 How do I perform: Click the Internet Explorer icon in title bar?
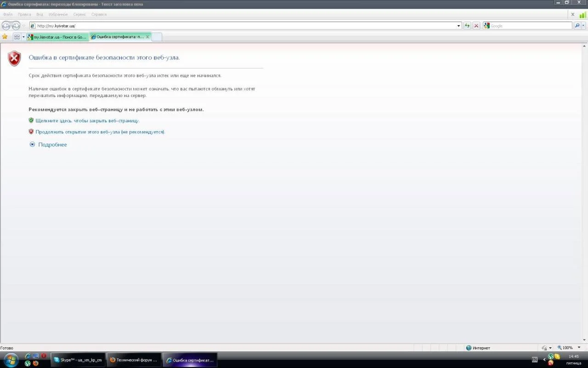click(x=4, y=4)
